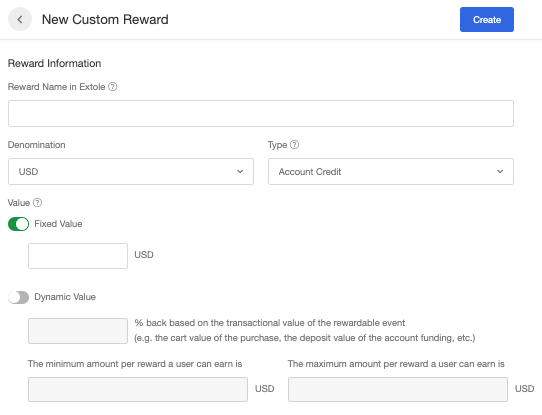Click the maximum amount per reward field
Viewport: 542px width, 415px height.
click(398, 389)
